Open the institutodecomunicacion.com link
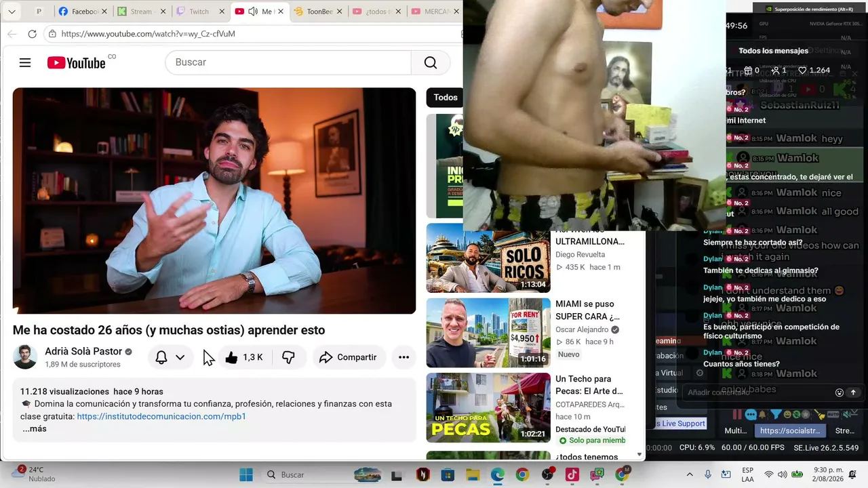This screenshot has height=488, width=868. [x=161, y=416]
